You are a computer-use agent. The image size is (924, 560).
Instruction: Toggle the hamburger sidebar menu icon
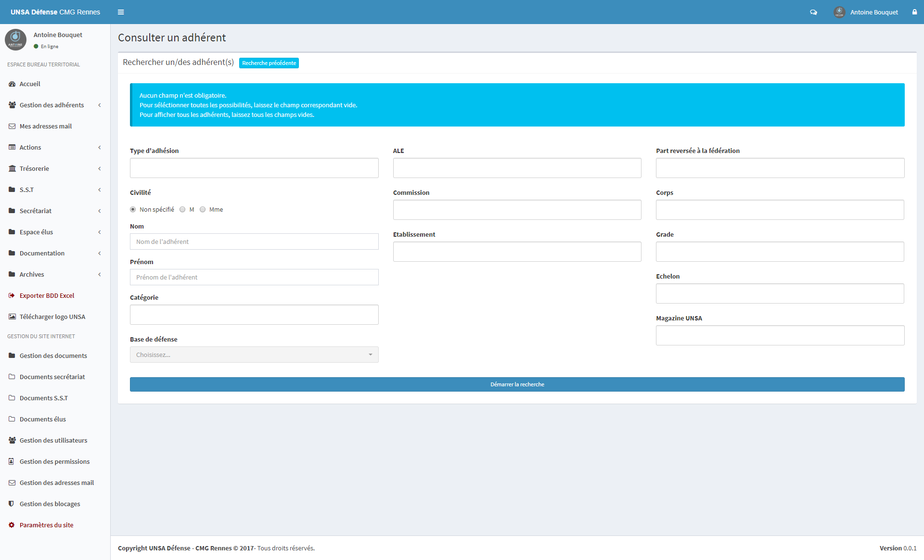pyautogui.click(x=121, y=12)
